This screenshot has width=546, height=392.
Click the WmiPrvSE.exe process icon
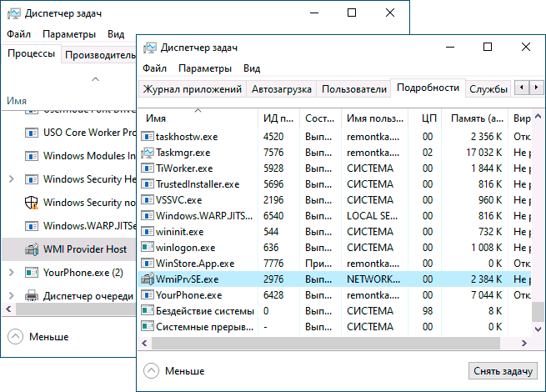tap(148, 279)
